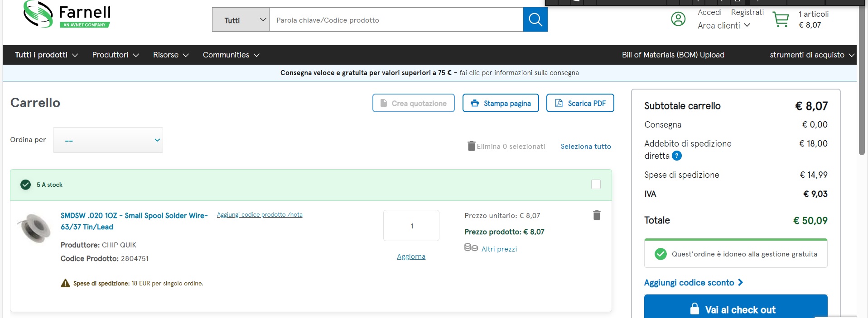Screen dimensions: 868x318
Task: Click the trash icon beside Elimina 0 selezionati
Action: (x=472, y=146)
